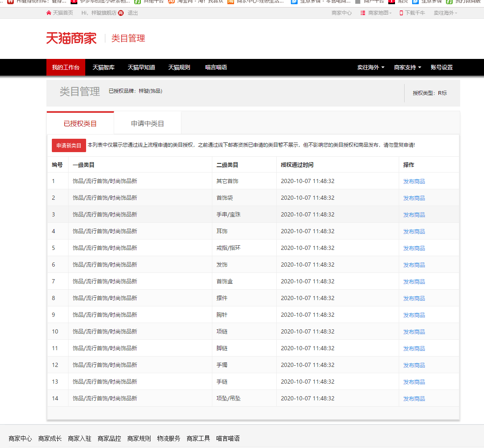The image size is (484, 448).
Task: Click 发布商品 for the 手链 row
Action: pos(414,382)
